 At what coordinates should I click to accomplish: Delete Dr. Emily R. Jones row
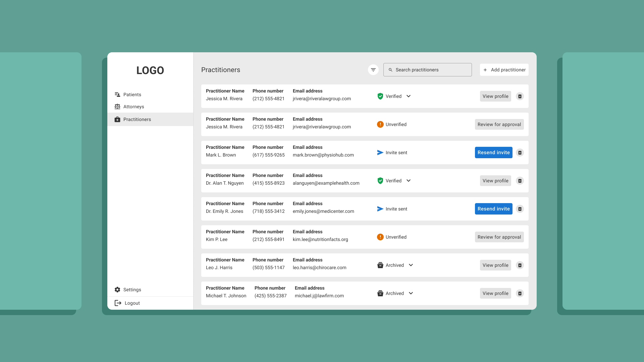(x=520, y=209)
